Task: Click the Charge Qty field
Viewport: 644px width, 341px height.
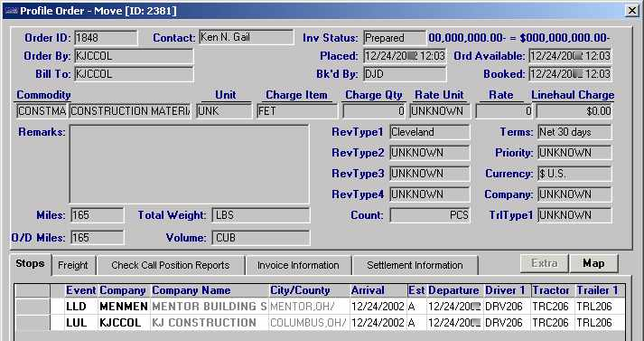Action: tap(374, 111)
